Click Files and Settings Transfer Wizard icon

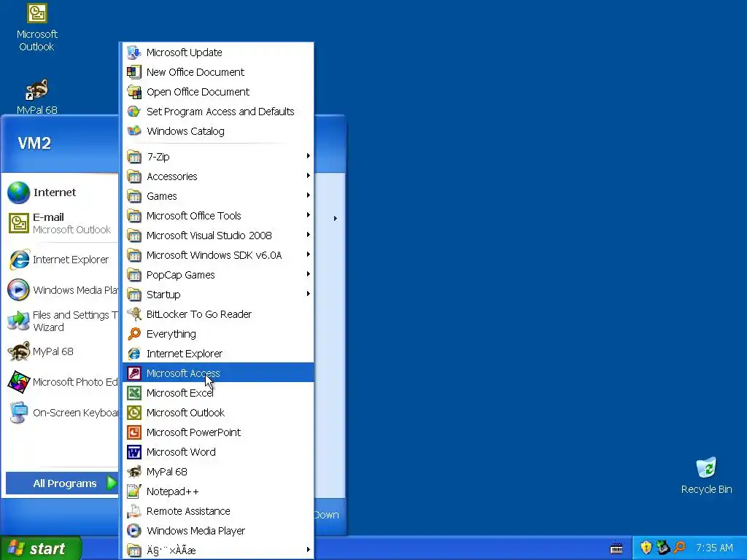click(18, 321)
